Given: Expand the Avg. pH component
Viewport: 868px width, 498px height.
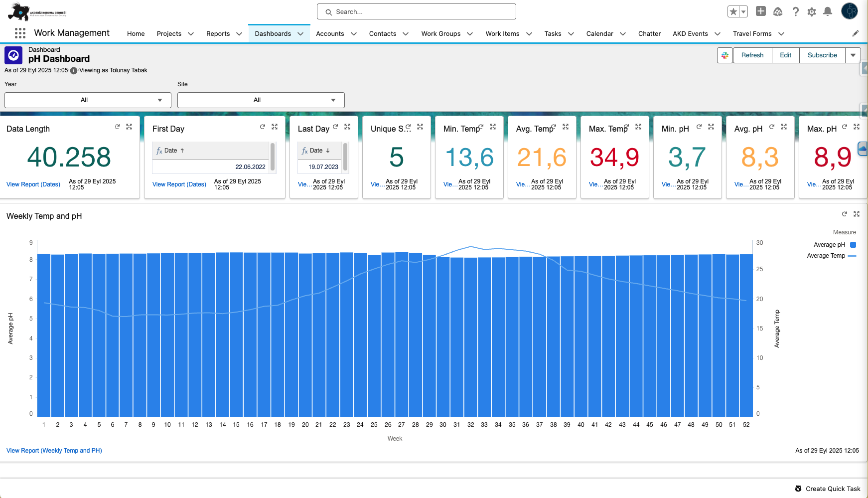Looking at the screenshot, I should tap(784, 127).
